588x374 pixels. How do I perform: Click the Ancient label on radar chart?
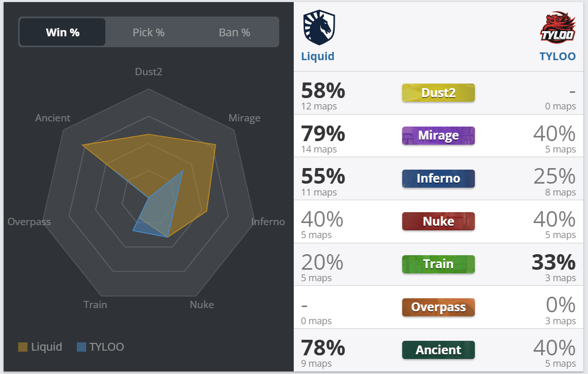point(52,118)
